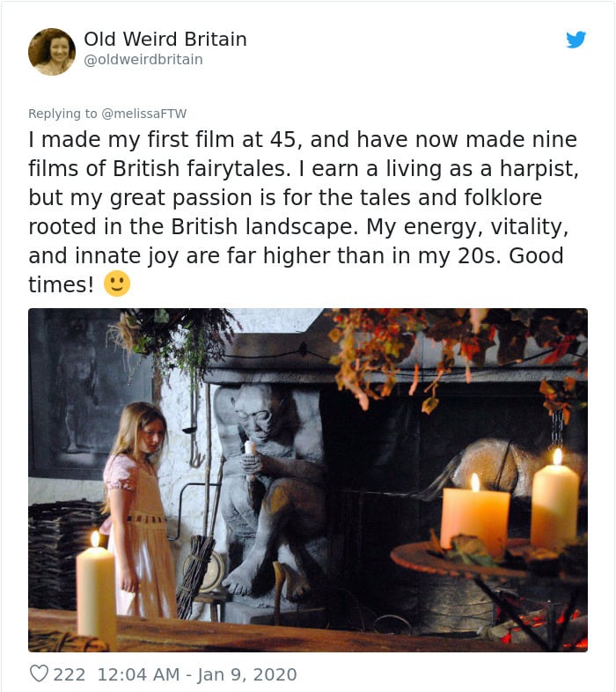
Task: Click the 222 likes count
Action: 70,674
